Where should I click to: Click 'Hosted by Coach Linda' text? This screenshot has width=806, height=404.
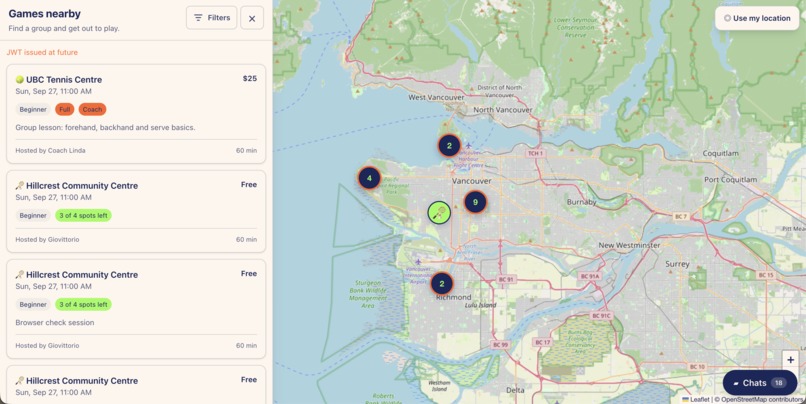pyautogui.click(x=50, y=151)
